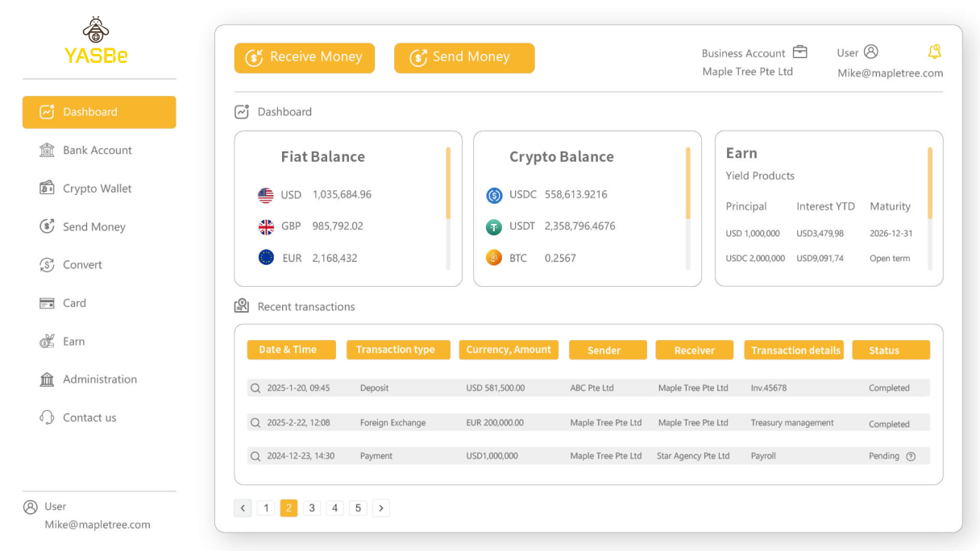This screenshot has width=980, height=551.
Task: Click the user profile icon in header
Action: pyautogui.click(x=870, y=52)
